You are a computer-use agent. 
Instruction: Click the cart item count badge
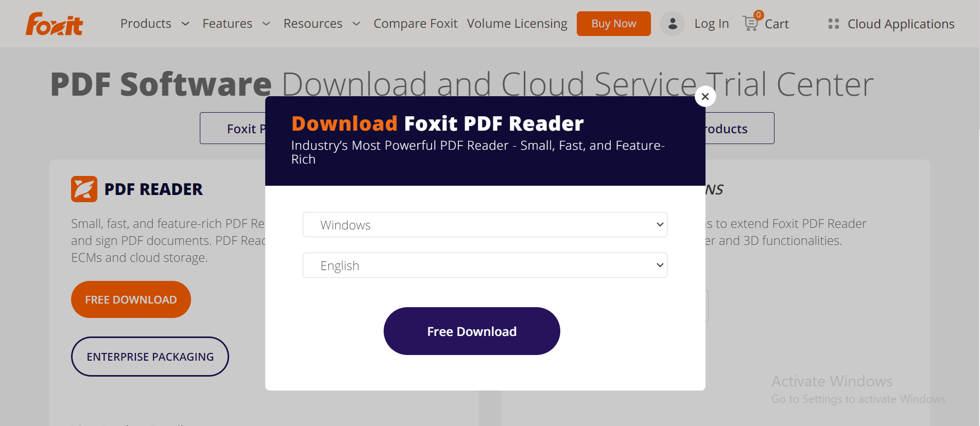tap(758, 15)
